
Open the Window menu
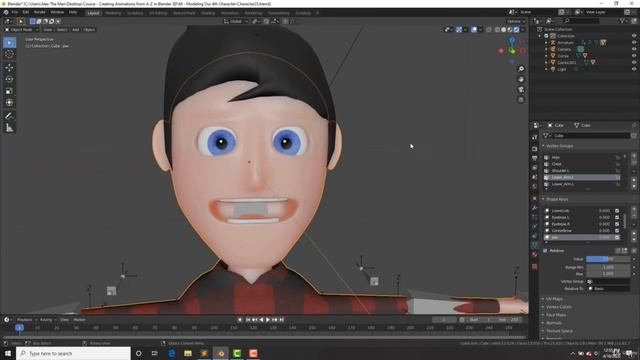point(57,12)
